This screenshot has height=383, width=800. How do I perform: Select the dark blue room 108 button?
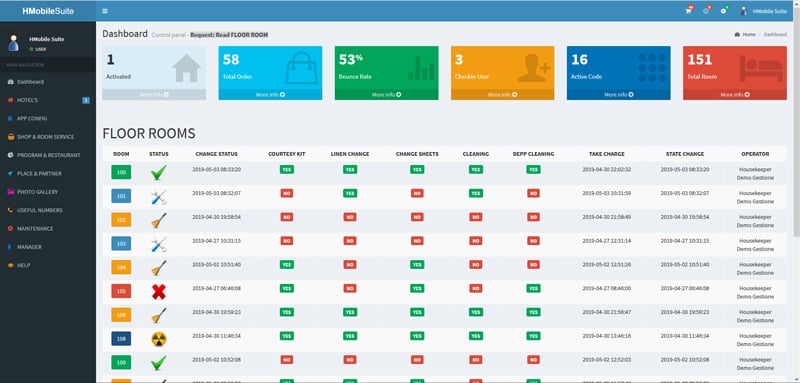pos(121,338)
